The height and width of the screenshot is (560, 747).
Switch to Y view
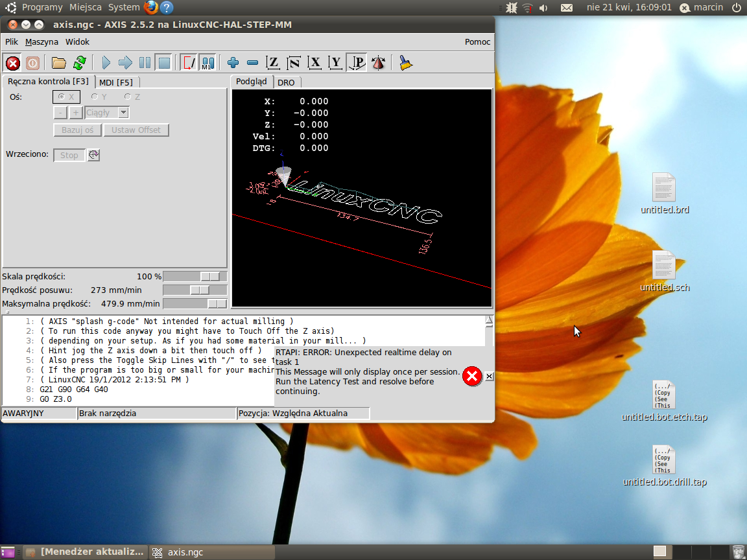335,63
